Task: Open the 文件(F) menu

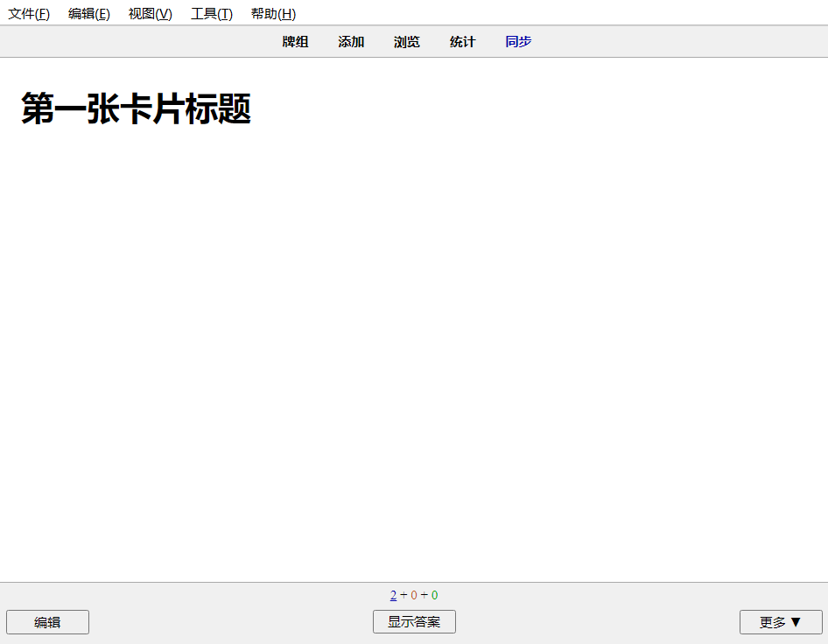Action: pyautogui.click(x=29, y=13)
